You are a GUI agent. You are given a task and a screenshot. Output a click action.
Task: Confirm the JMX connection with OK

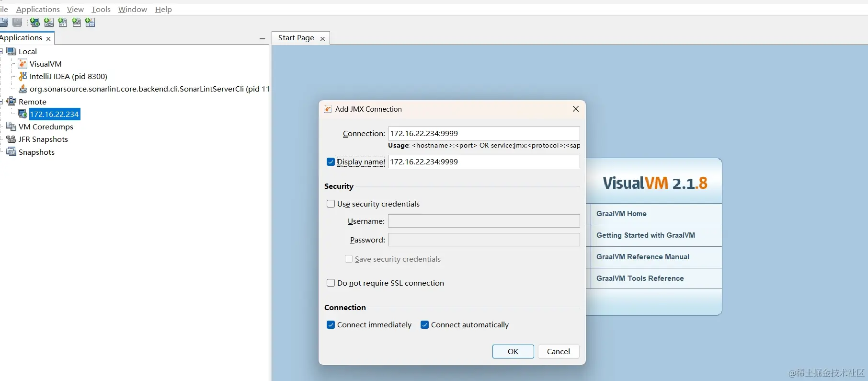tap(513, 351)
